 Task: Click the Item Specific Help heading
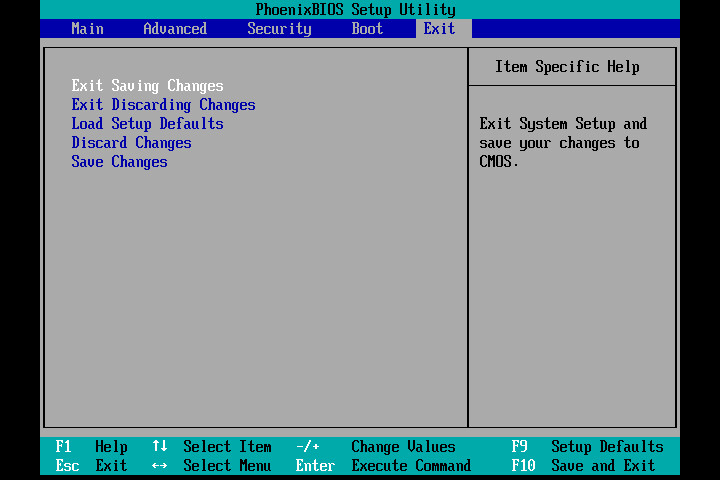[567, 67]
